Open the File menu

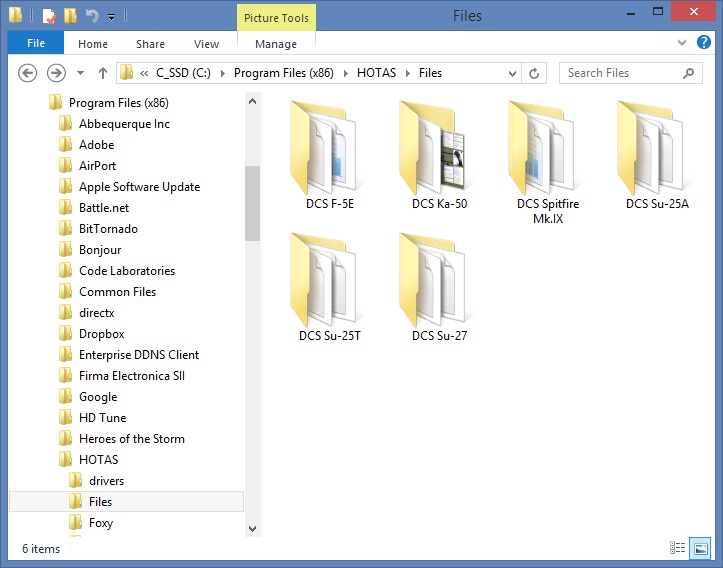36,44
